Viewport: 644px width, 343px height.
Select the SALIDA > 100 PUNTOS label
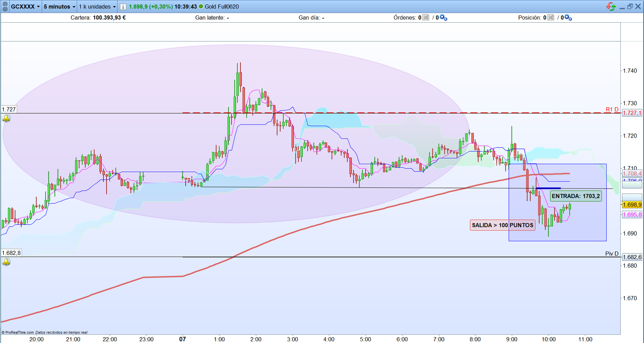click(x=502, y=225)
